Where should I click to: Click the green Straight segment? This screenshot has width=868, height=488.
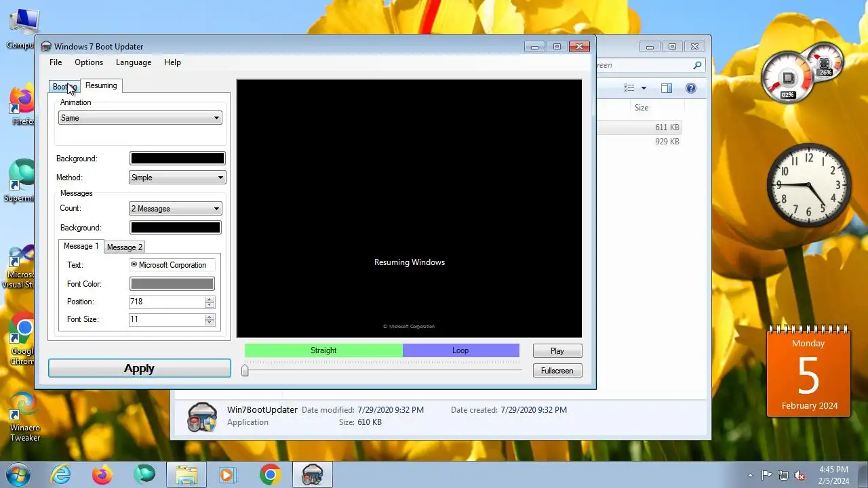323,350
